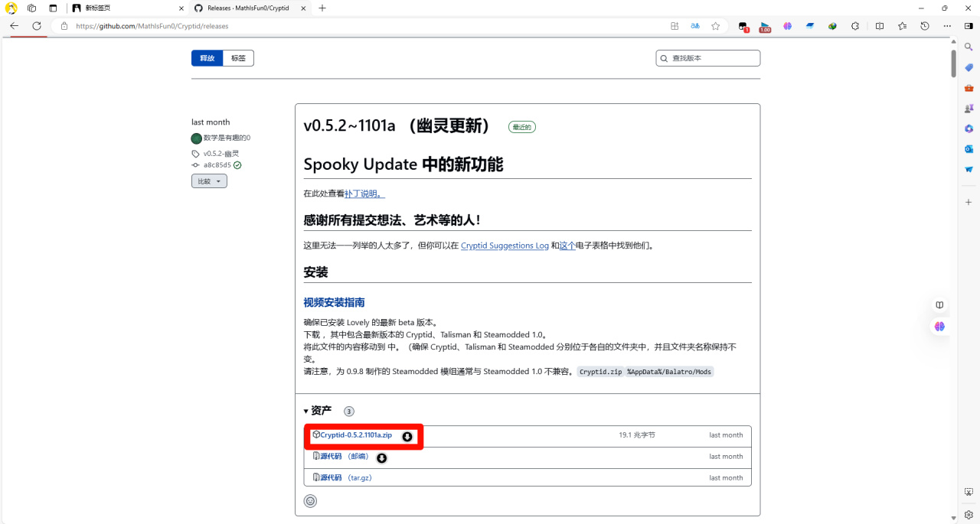The image size is (980, 524).
Task: Open the v0.5.2-幽灵 tag link
Action: (221, 154)
